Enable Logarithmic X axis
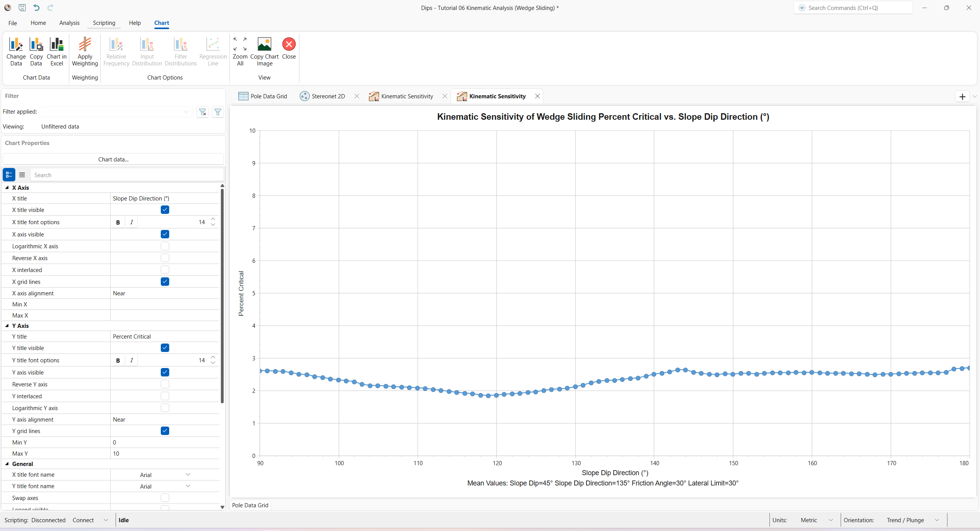 tap(165, 246)
